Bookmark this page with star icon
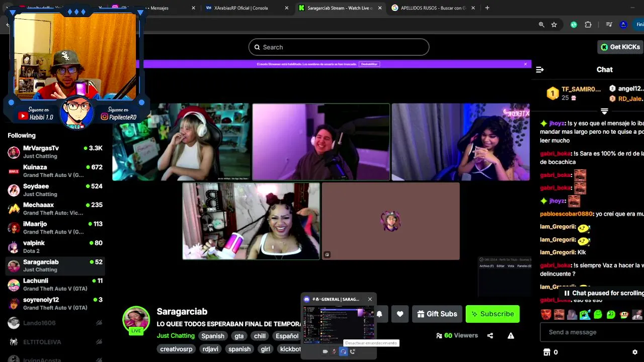This screenshot has width=644, height=362. click(554, 25)
